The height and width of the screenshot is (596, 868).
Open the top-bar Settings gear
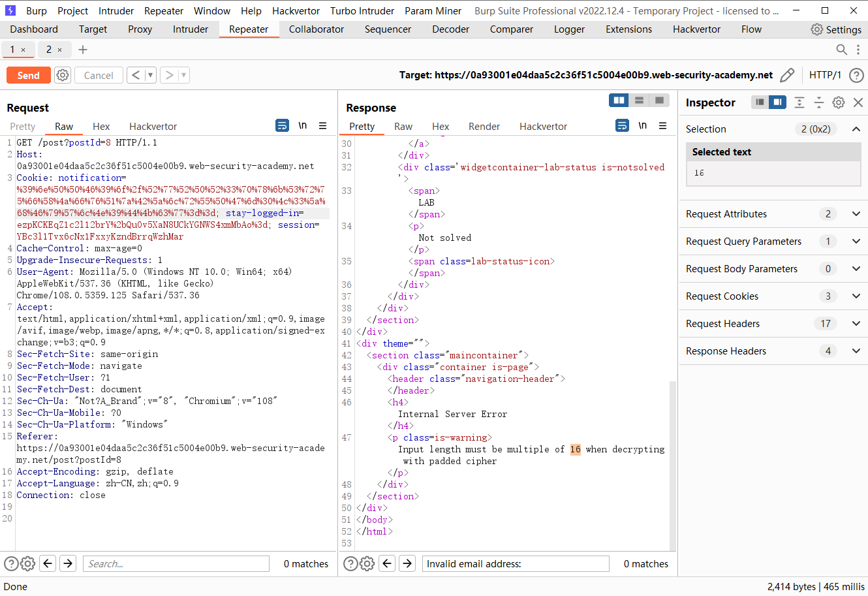click(x=816, y=29)
